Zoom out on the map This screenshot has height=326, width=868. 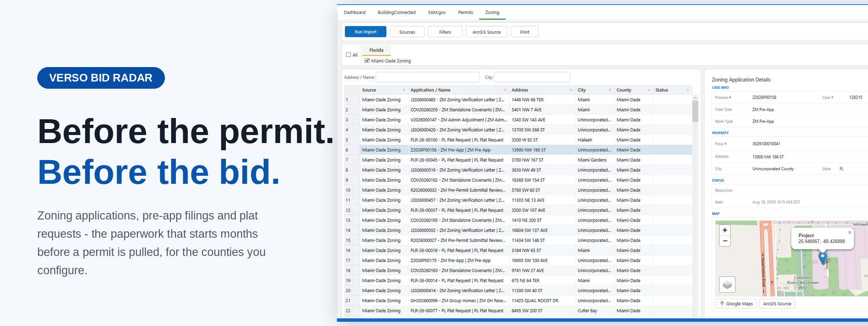(x=725, y=241)
